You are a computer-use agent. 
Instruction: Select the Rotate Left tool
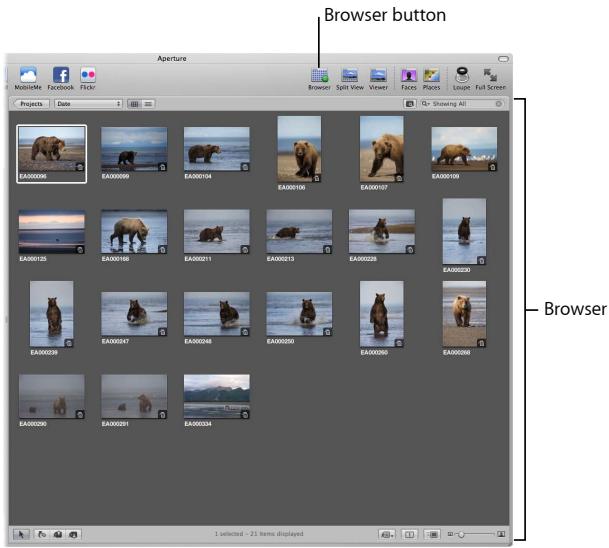point(42,534)
